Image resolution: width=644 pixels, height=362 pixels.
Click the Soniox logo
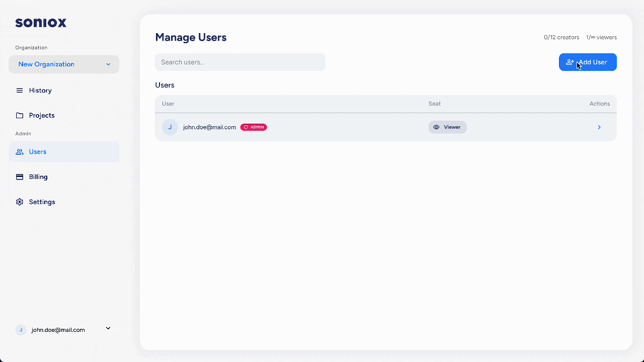pyautogui.click(x=40, y=22)
